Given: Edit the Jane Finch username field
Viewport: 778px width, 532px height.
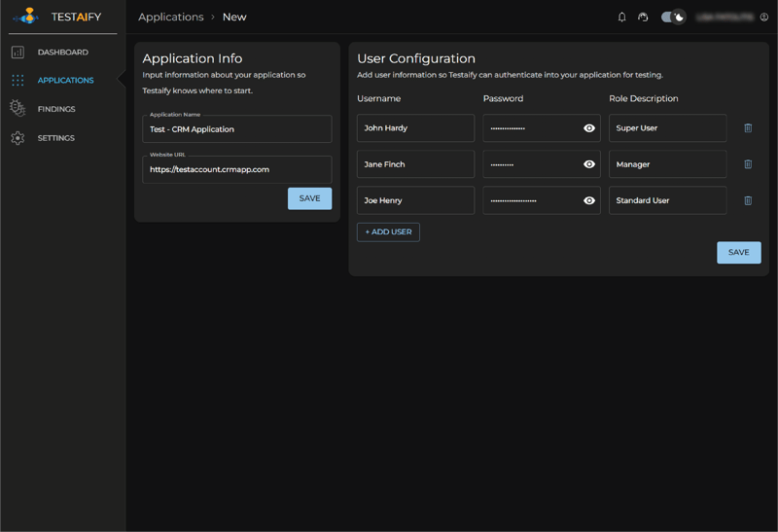Looking at the screenshot, I should click(416, 164).
